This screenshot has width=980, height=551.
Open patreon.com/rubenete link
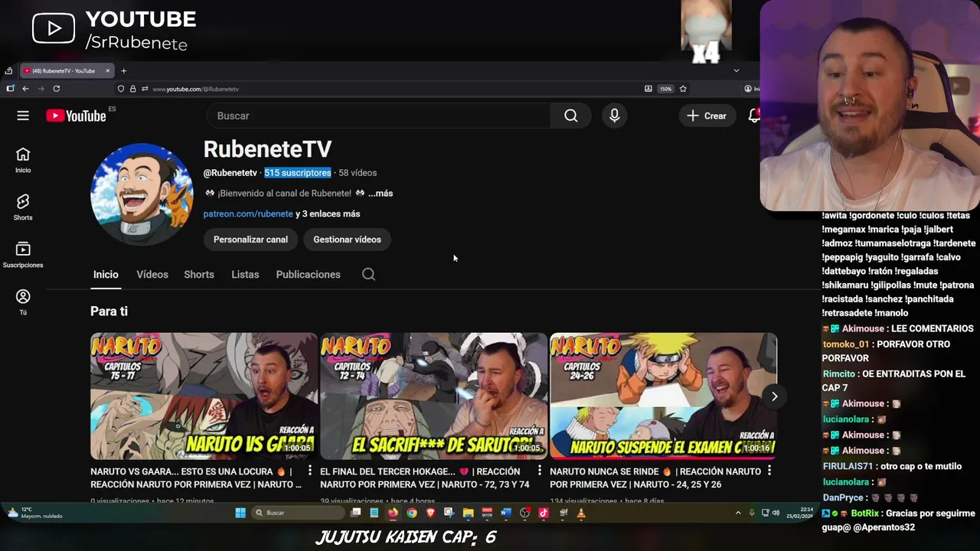click(248, 214)
